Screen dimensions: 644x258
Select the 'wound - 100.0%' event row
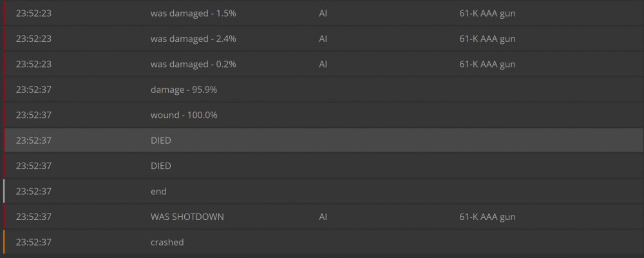184,115
